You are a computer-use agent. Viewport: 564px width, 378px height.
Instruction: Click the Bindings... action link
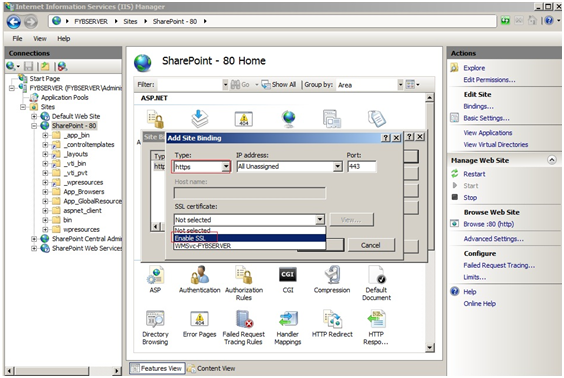478,106
